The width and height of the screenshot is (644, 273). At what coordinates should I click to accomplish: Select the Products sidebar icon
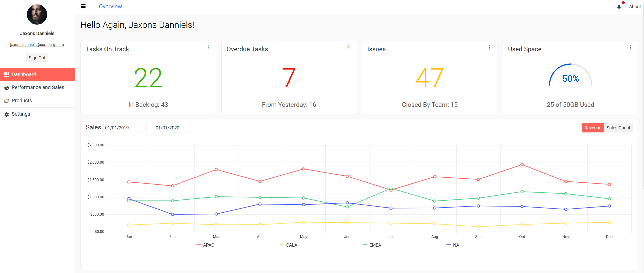(x=6, y=100)
